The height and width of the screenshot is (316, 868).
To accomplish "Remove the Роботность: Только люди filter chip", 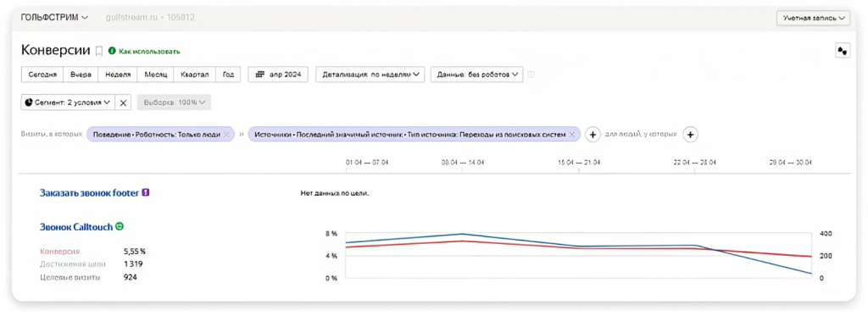I will click(x=225, y=135).
